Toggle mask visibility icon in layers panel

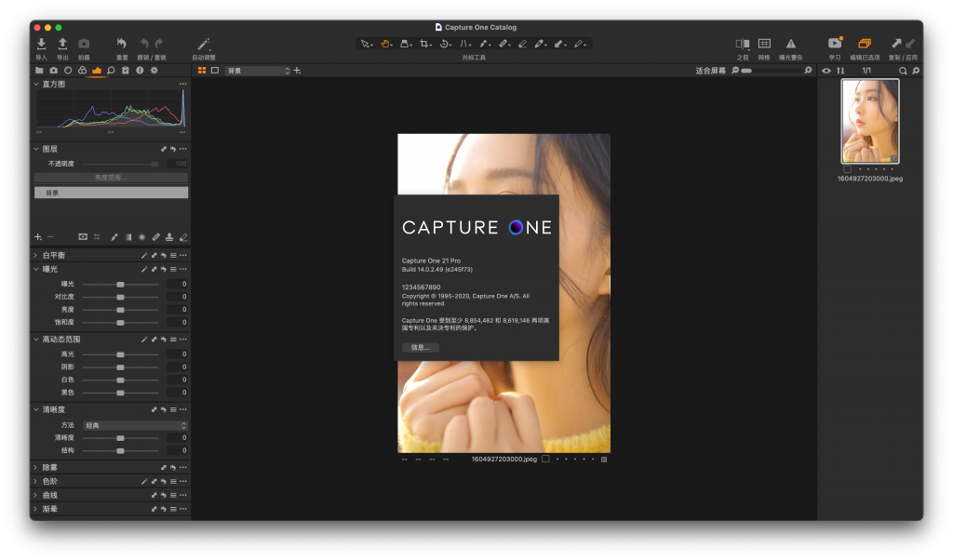pos(83,237)
